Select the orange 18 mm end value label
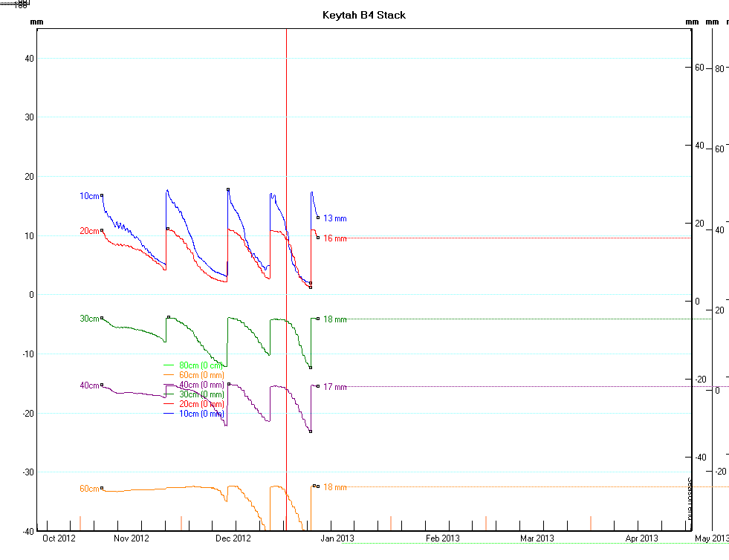 [x=334, y=487]
